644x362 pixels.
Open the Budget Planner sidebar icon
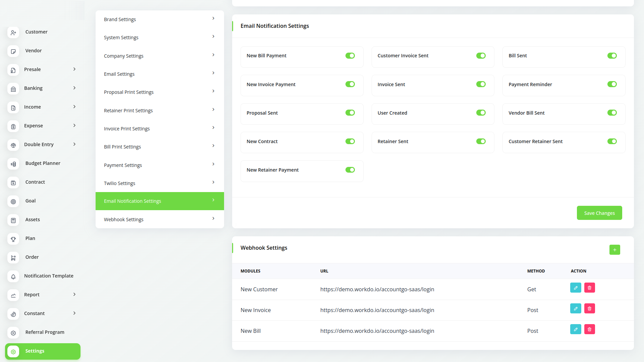pos(13,164)
